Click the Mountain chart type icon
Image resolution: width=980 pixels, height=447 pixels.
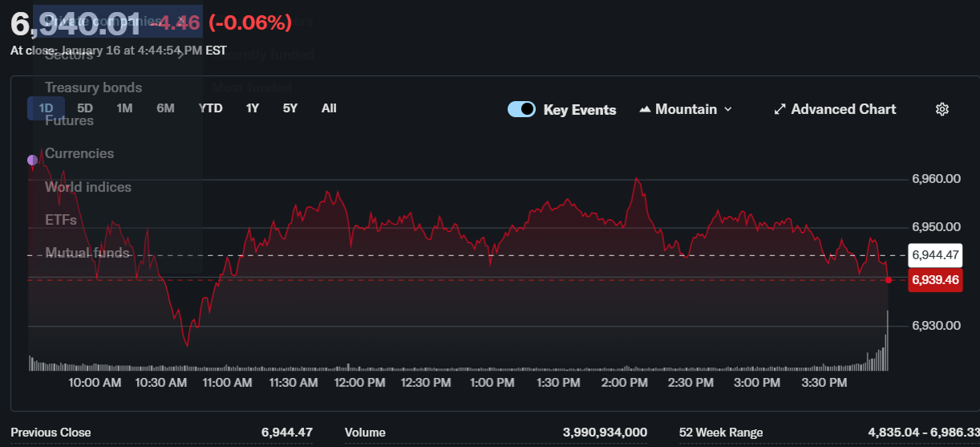645,109
